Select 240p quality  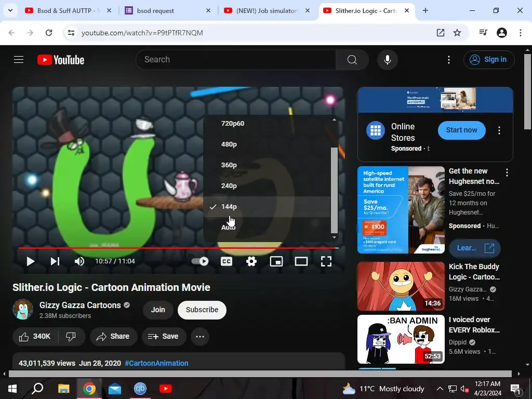[x=267, y=185]
